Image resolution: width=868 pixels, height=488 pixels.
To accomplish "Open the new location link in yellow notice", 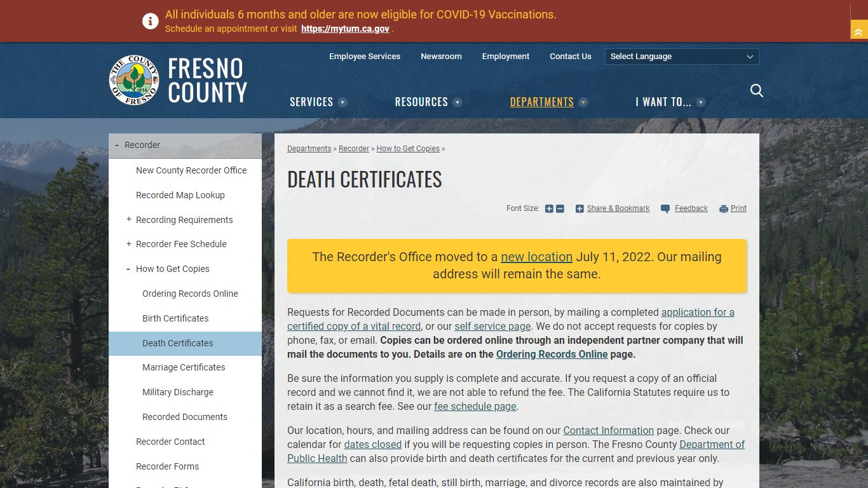I will (537, 257).
